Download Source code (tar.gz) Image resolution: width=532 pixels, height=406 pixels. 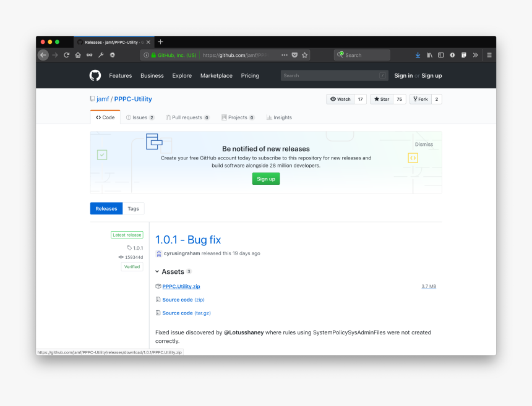click(187, 313)
